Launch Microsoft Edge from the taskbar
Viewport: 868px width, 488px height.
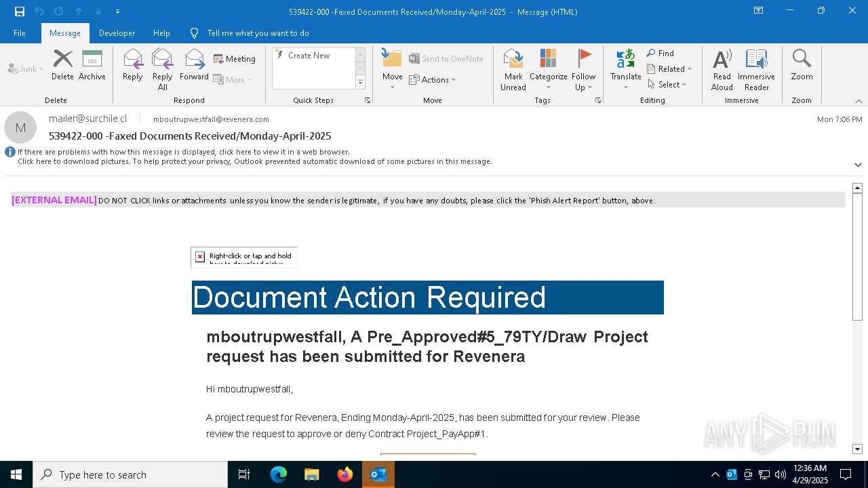(x=279, y=474)
